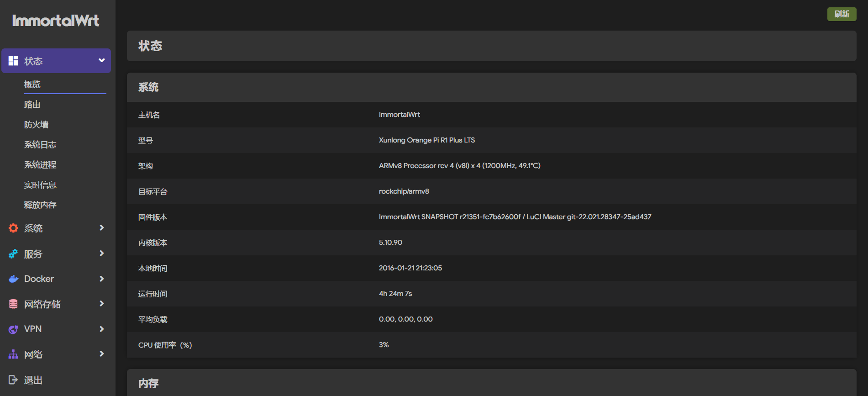This screenshot has height=396, width=868.
Task: Select the Docker sidebar menu label
Action: [x=39, y=279]
